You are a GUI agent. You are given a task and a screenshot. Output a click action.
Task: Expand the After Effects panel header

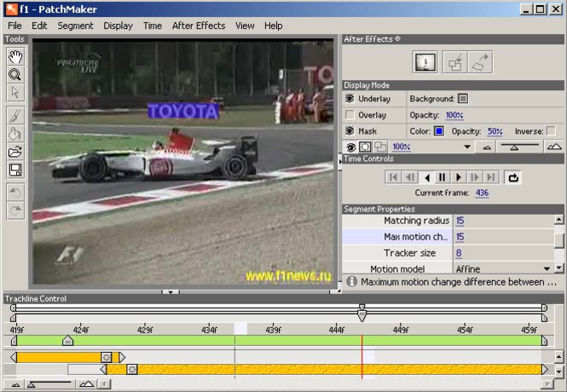(398, 39)
